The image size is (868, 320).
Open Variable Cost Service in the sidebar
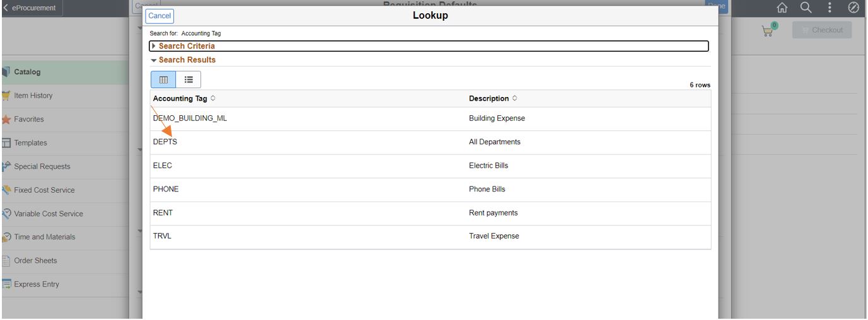(x=64, y=214)
